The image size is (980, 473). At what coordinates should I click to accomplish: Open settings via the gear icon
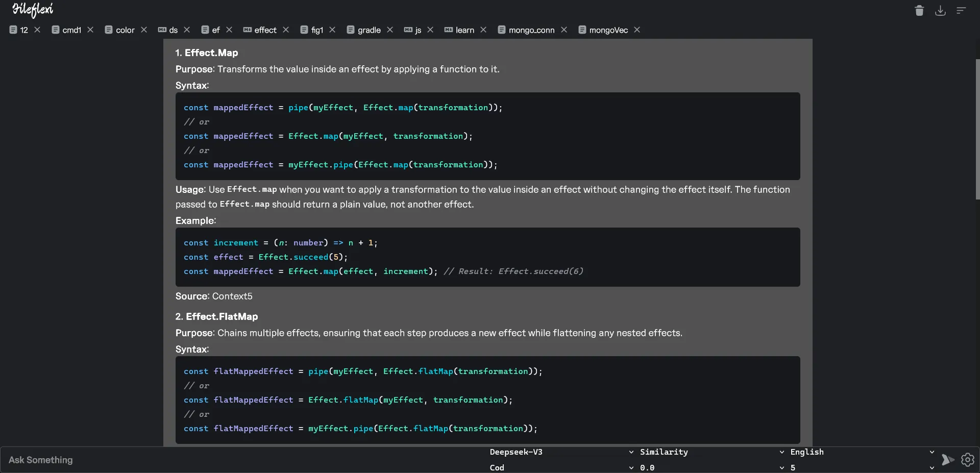tap(967, 460)
